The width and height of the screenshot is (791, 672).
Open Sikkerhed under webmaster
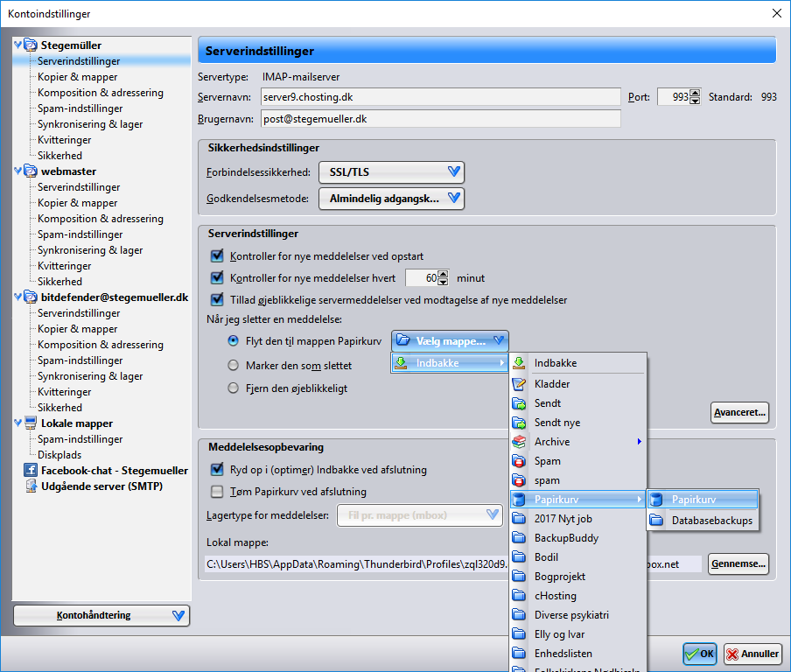[x=59, y=282]
